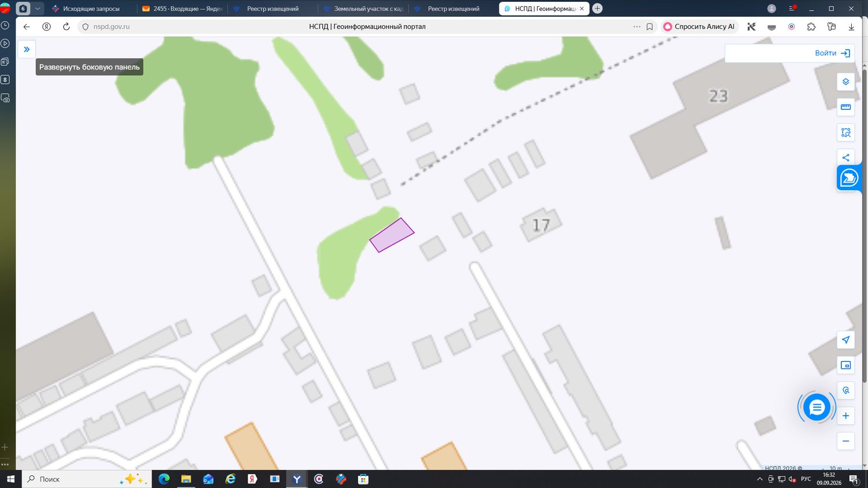The height and width of the screenshot is (488, 868).
Task: Zoom out with the minus button
Action: point(845,441)
